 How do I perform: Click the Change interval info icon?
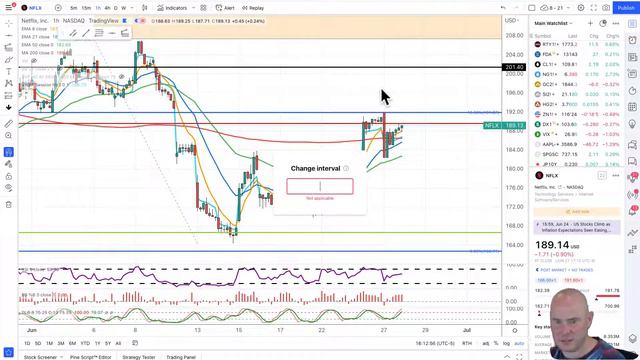346,168
